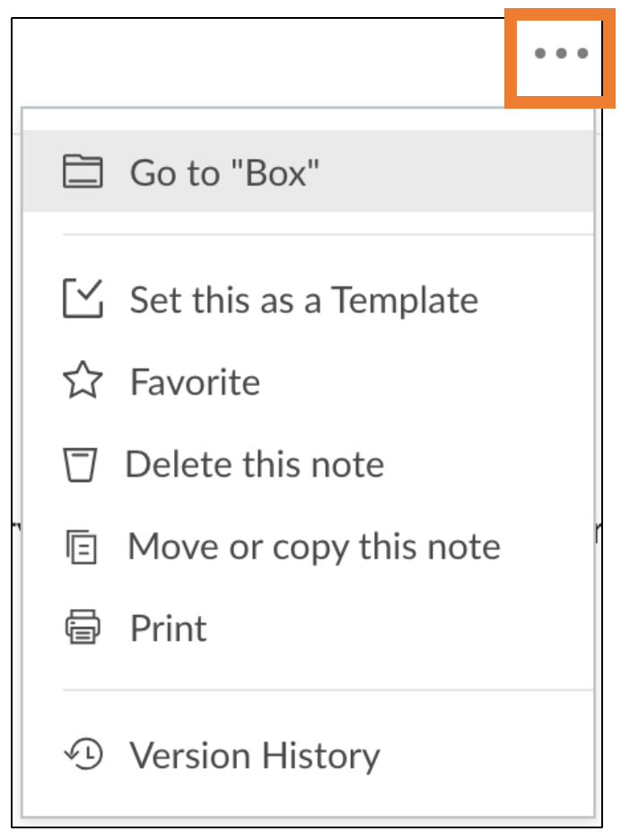Open the three-dot more options menu

[x=561, y=54]
